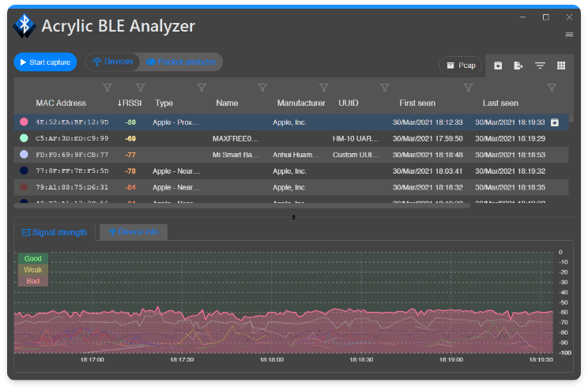Maximize the Acrylic BLE Analyzer window

(546, 17)
